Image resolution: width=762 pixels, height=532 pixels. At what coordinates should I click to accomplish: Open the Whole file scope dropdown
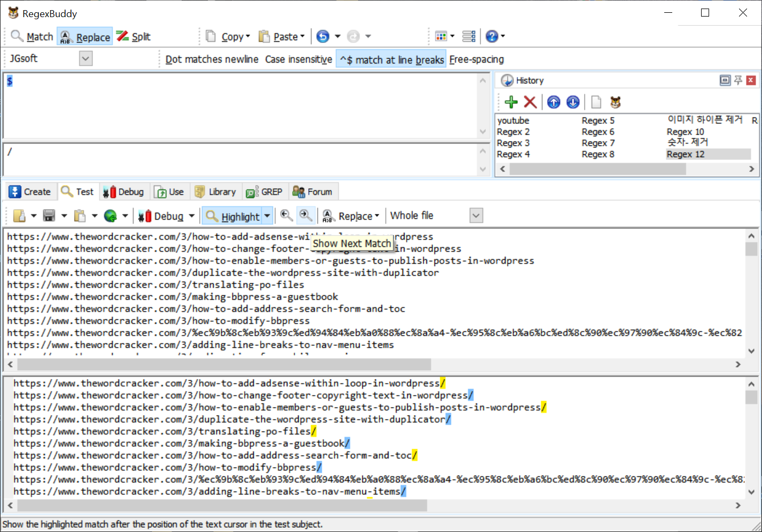[477, 215]
